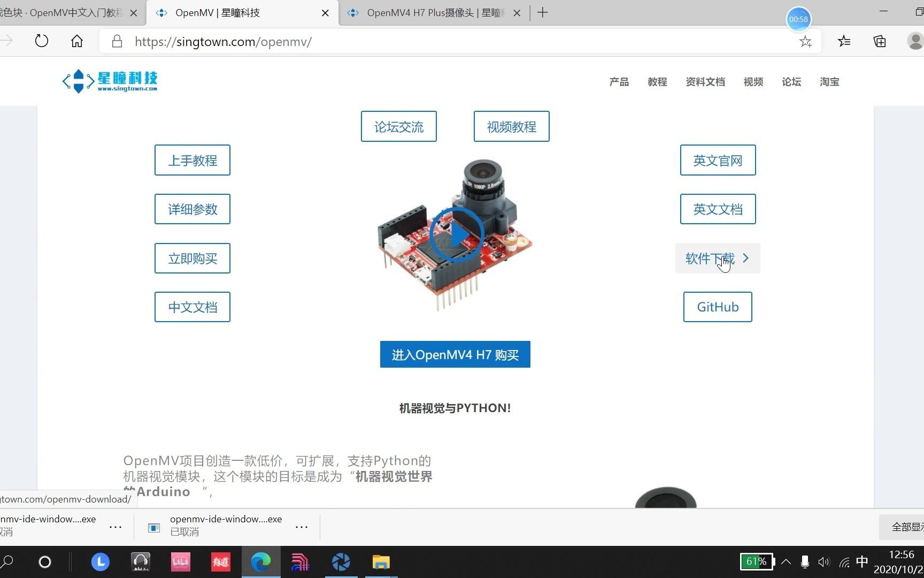The width and height of the screenshot is (924, 578).
Task: Open options for second cancelled openmv-ide download
Action: pyautogui.click(x=302, y=527)
